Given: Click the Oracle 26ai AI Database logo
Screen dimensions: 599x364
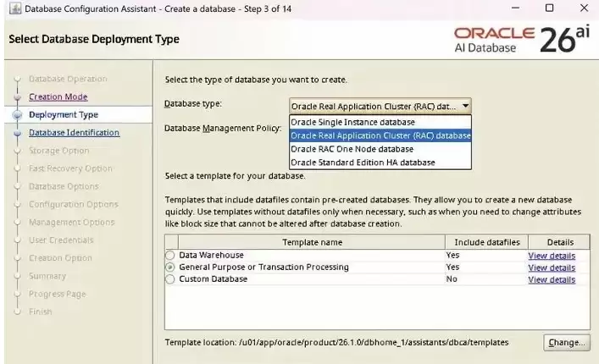Looking at the screenshot, I should click(x=522, y=39).
